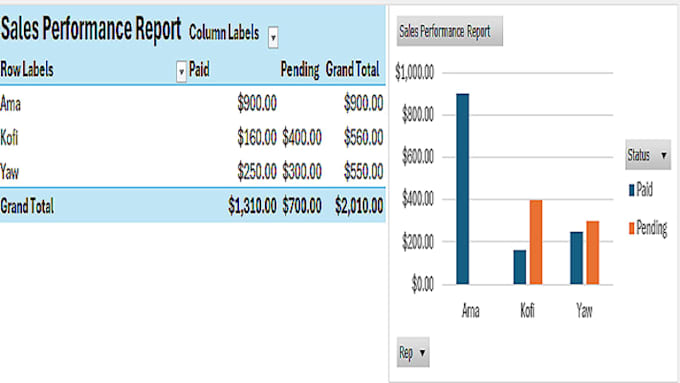Click the Row Labels header cell

pos(27,69)
